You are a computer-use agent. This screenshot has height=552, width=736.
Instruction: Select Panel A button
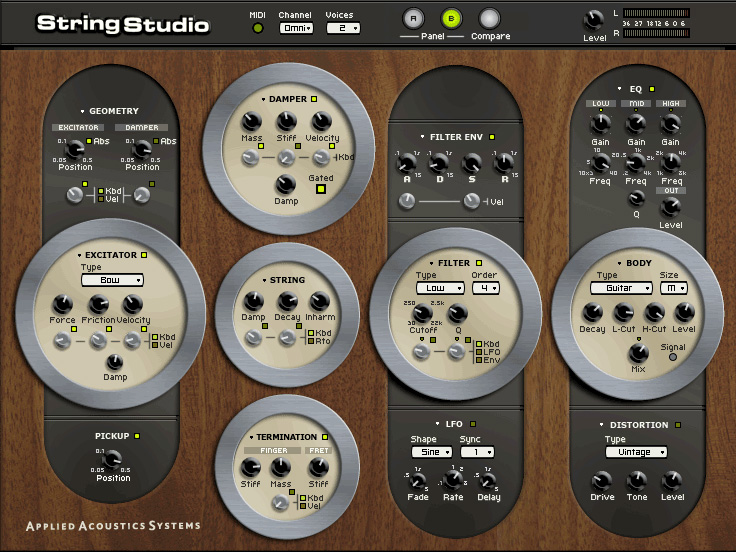[x=414, y=19]
